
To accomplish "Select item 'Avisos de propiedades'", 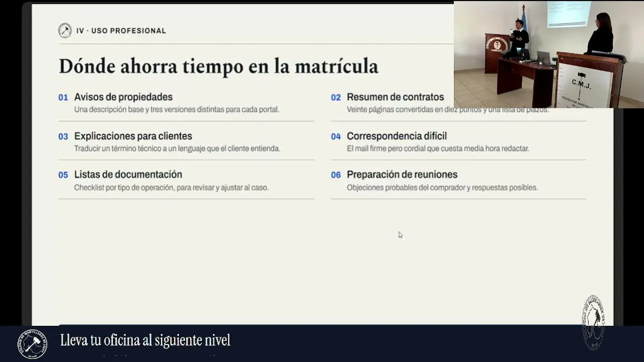I will pyautogui.click(x=123, y=97).
